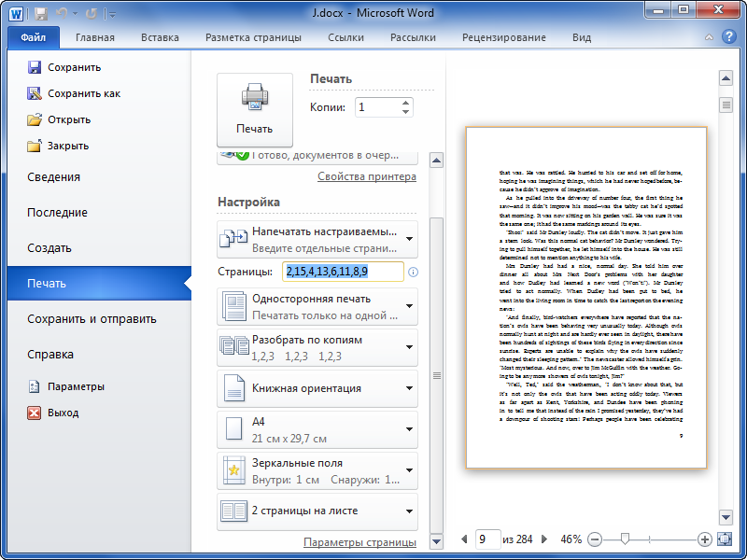
Task: Click the Закрыть folder icon
Action: coord(35,146)
